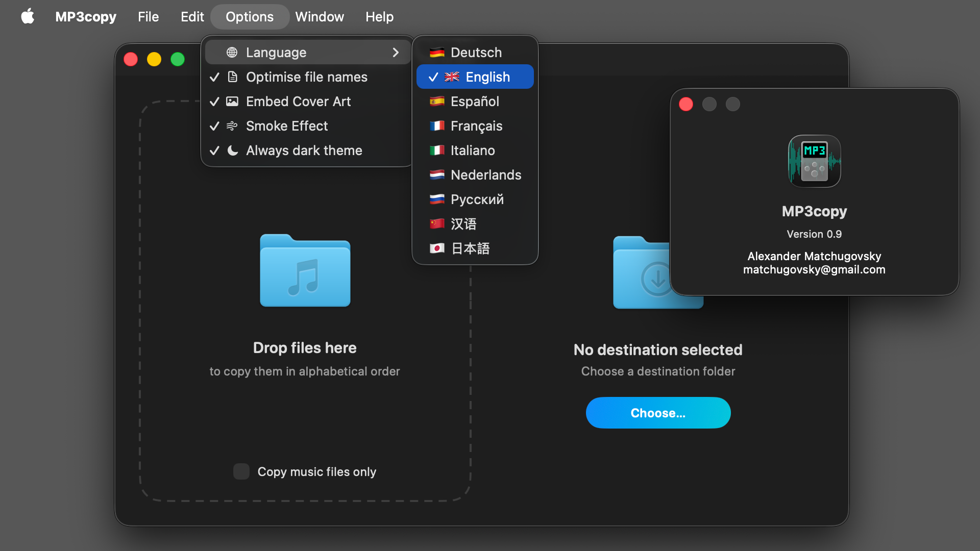Click the picture icon beside Embed Cover Art
This screenshot has height=551, width=980.
[232, 102]
